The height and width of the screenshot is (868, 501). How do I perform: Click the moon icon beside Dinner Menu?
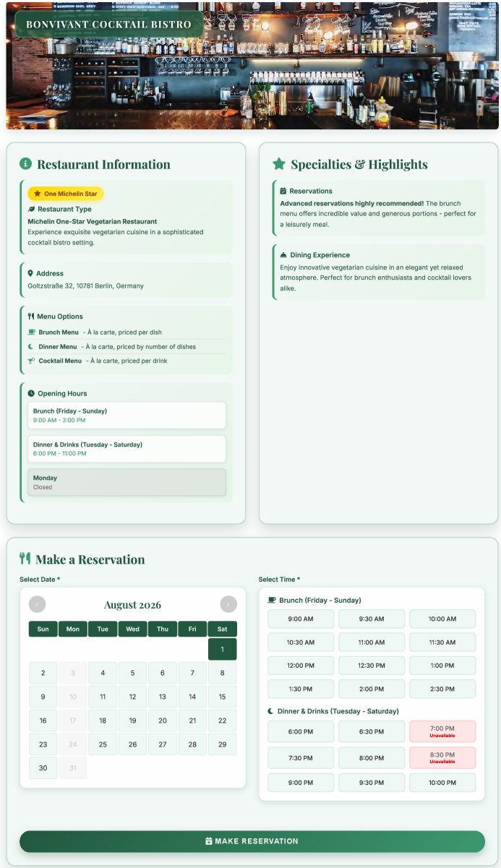31,347
